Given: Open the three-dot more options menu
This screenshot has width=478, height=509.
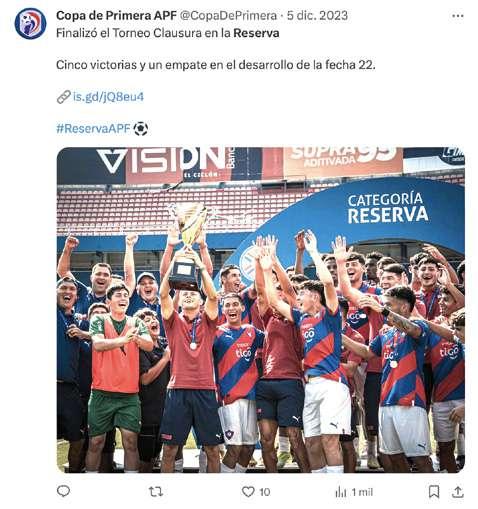Looking at the screenshot, I should pyautogui.click(x=458, y=16).
